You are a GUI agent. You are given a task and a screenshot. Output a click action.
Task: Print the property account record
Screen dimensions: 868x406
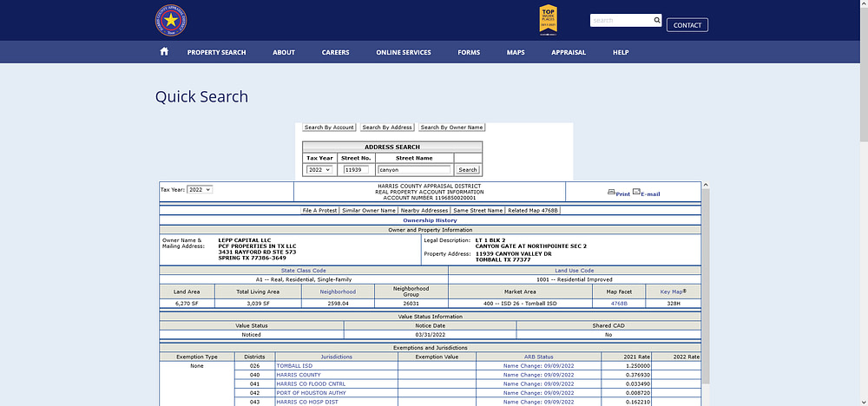click(619, 193)
